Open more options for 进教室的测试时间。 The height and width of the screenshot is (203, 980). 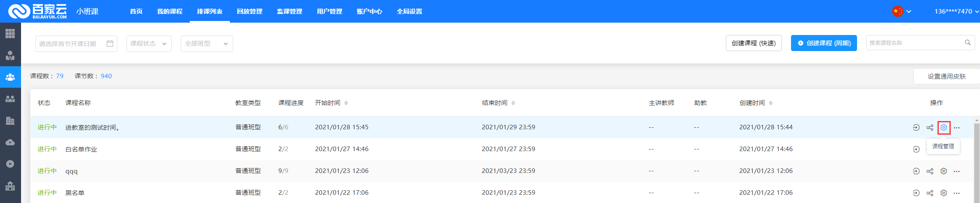tap(957, 128)
